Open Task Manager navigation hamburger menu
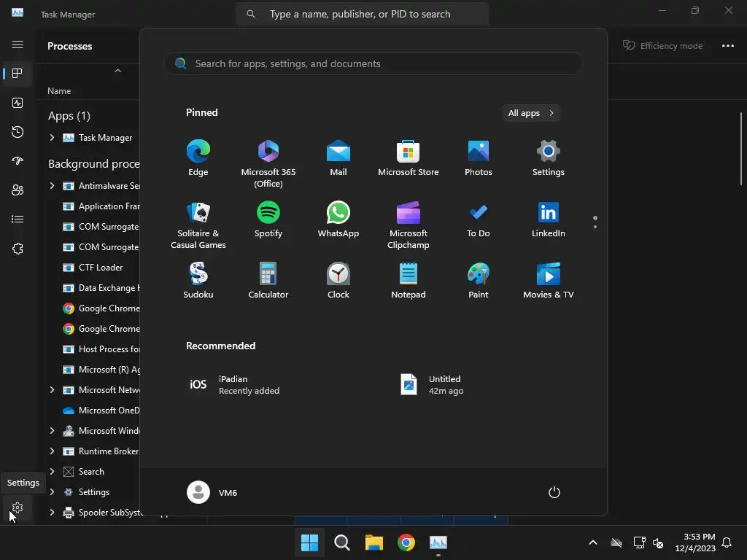747x560 pixels. click(x=18, y=44)
